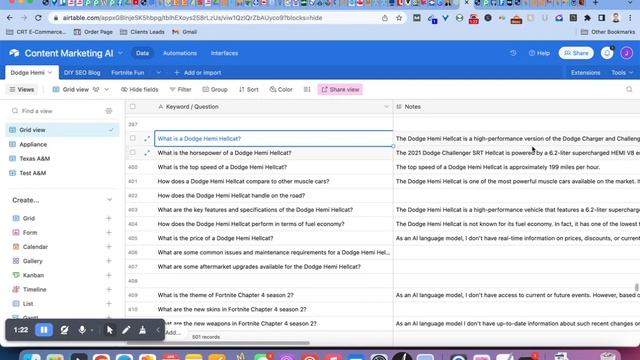Screen dimensions: 640x360
Task: Open Hide fields menu
Action: pos(140,89)
